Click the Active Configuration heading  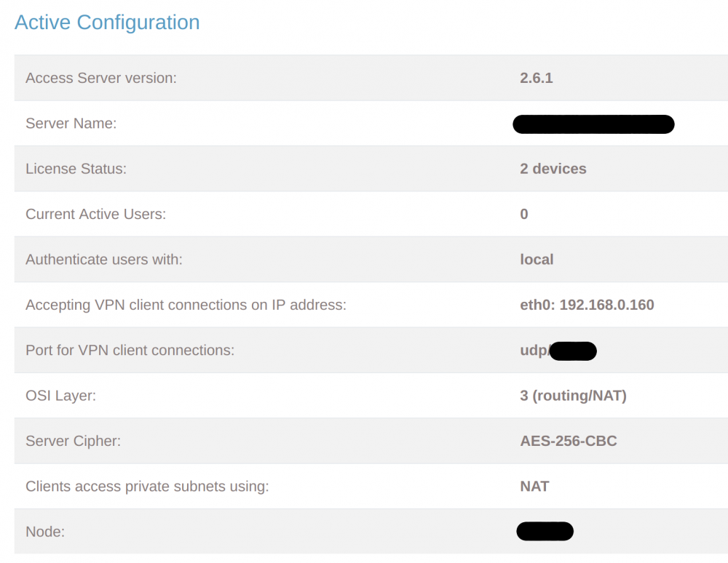click(107, 23)
